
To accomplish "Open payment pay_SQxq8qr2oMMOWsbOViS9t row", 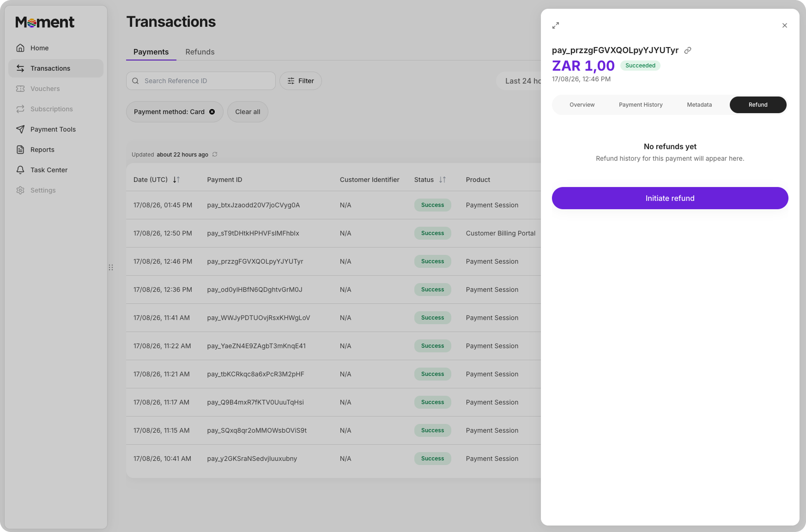I will tap(333, 430).
